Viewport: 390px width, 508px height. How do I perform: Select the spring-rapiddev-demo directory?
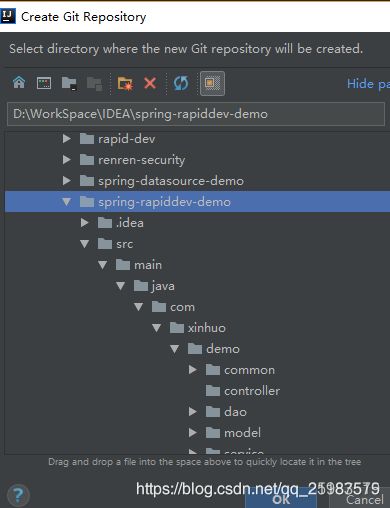pos(197,202)
